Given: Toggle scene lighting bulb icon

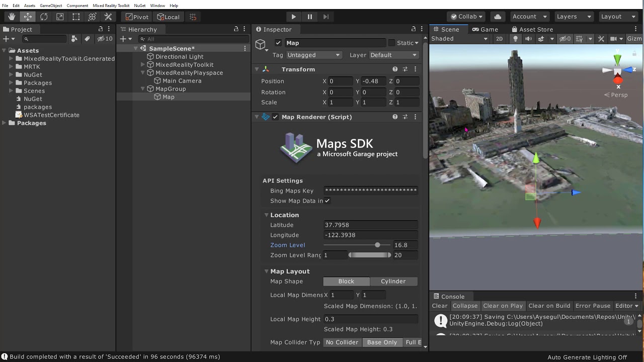Looking at the screenshot, I should pos(515,39).
